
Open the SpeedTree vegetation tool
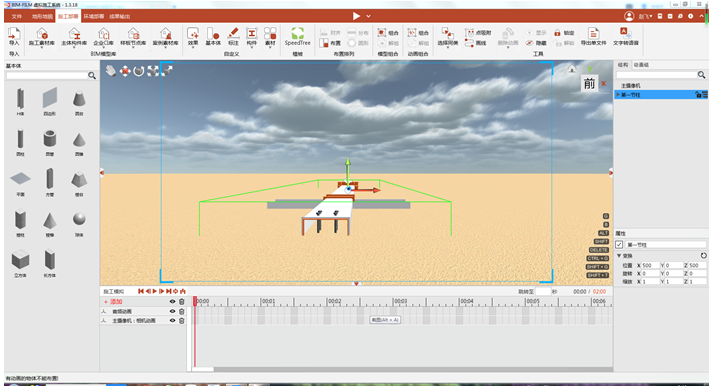pyautogui.click(x=297, y=37)
